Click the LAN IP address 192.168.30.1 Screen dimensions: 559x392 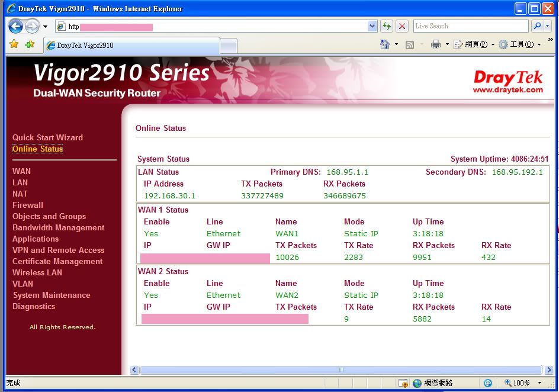coord(169,195)
